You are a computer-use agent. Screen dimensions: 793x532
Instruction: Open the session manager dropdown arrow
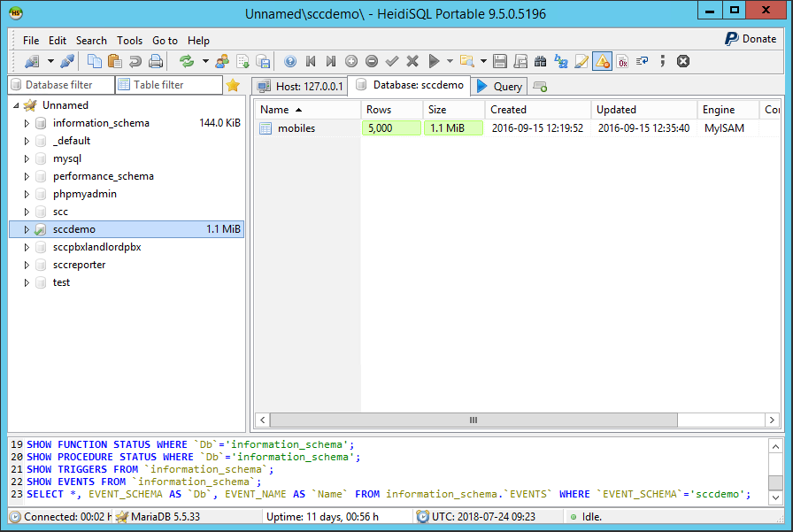[50, 62]
